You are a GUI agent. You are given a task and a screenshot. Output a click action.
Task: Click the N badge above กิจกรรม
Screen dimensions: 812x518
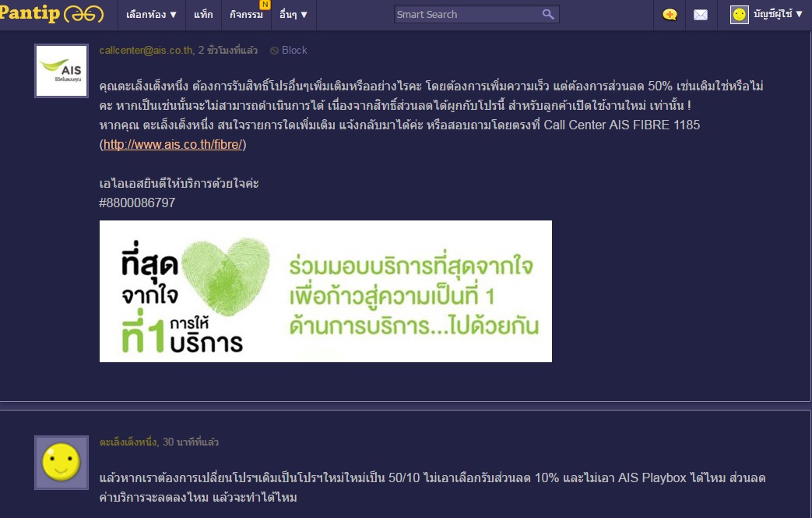coord(265,4)
